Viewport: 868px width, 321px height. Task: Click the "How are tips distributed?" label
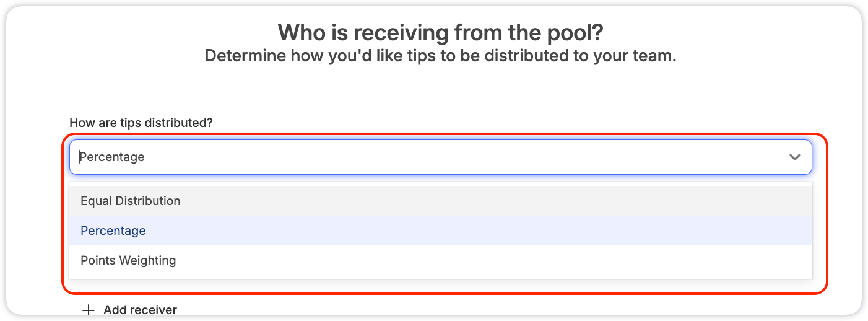tap(141, 123)
